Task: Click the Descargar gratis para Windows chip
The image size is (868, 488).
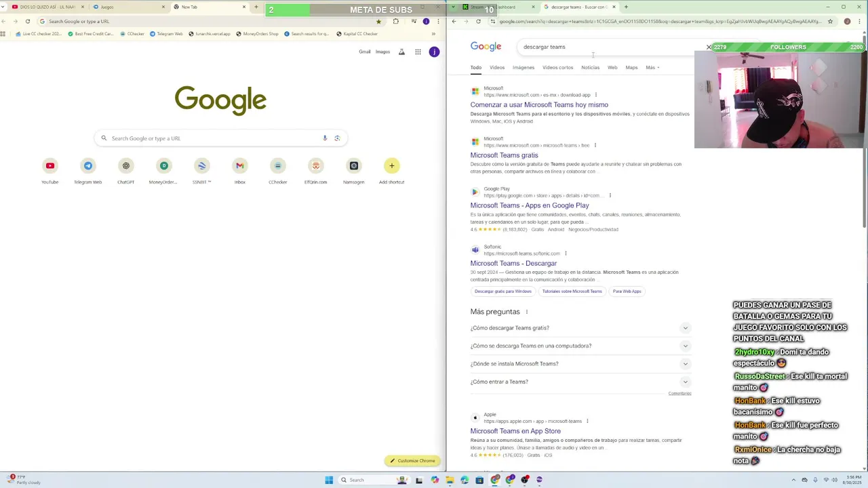Action: 503,291
